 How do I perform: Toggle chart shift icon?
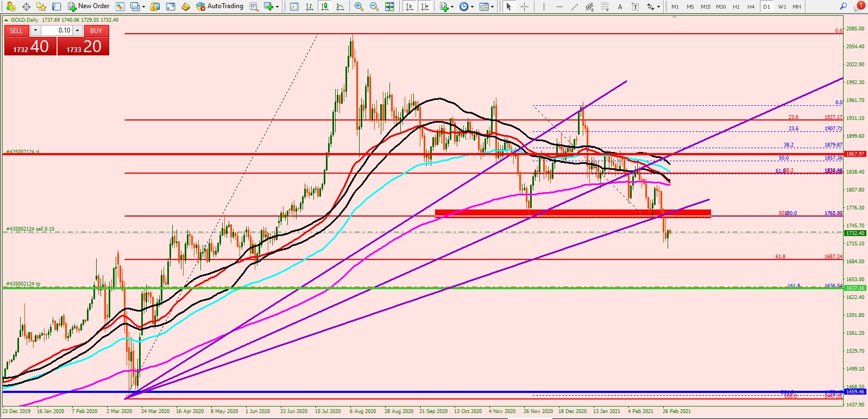pyautogui.click(x=425, y=7)
